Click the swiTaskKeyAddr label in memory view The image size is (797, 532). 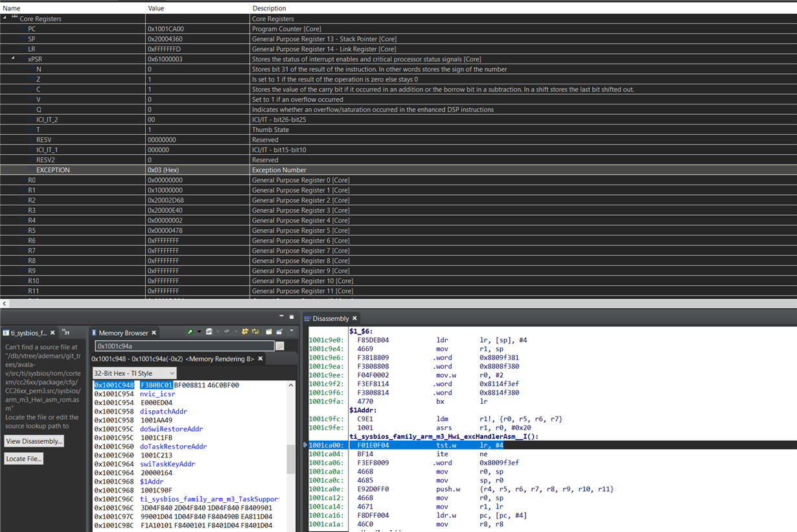[167, 464]
